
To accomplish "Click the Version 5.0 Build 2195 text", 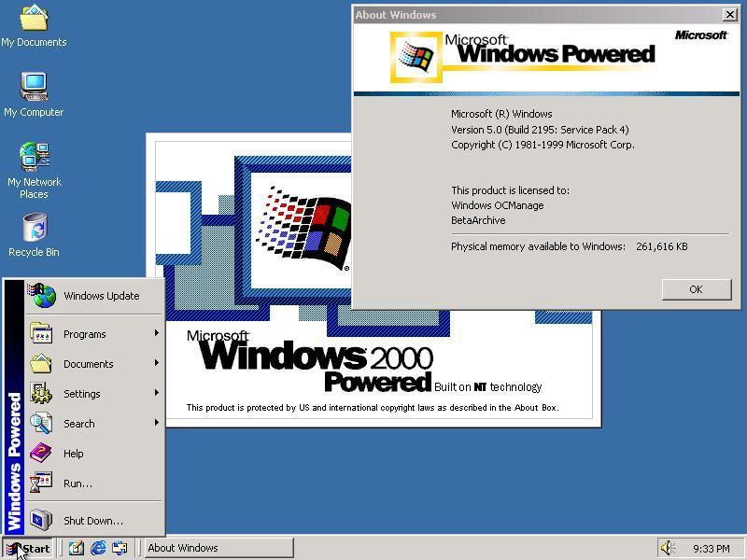I will (540, 130).
